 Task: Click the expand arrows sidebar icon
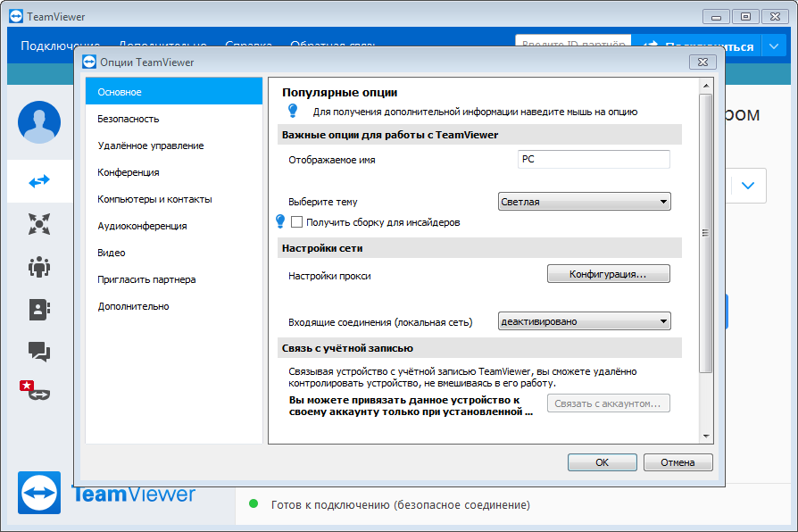point(39,224)
